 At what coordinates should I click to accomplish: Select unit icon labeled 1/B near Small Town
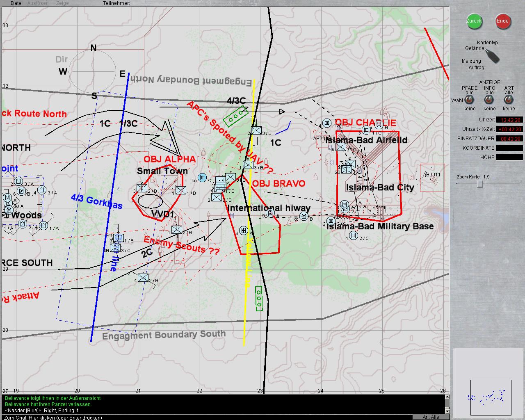180,190
